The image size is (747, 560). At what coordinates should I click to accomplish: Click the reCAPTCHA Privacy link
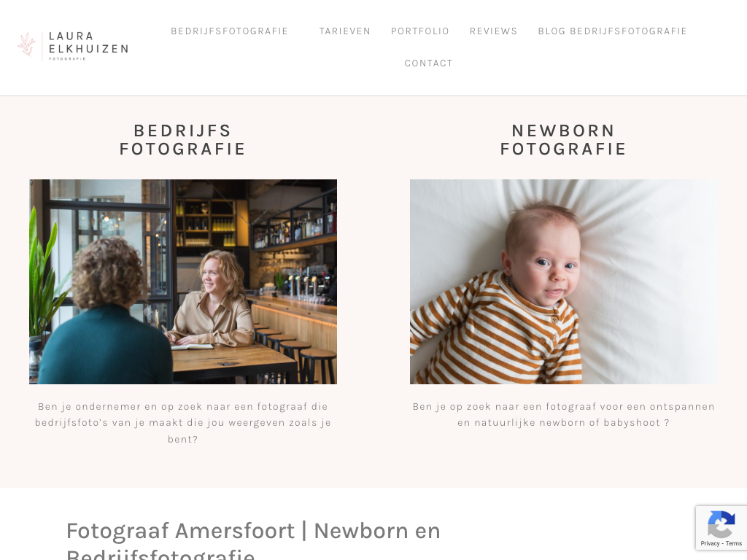pos(710,543)
